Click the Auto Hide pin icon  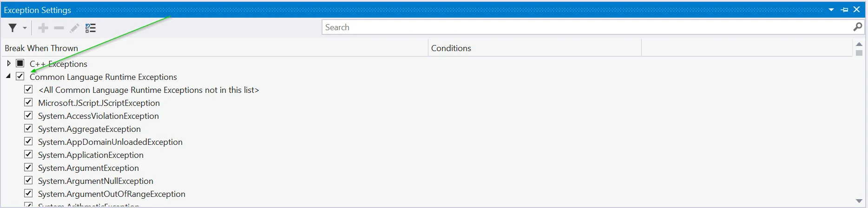coord(845,10)
